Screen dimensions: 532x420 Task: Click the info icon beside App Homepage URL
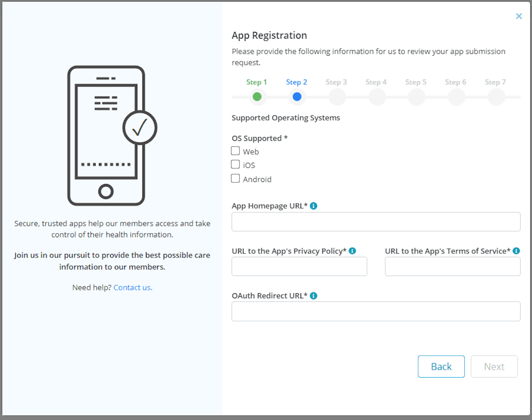[313, 206]
